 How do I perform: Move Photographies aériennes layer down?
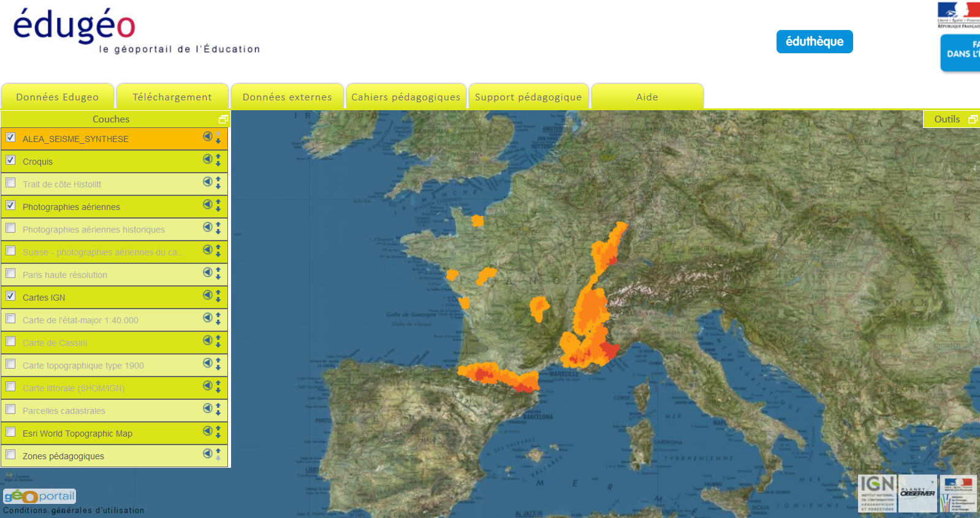tap(218, 209)
